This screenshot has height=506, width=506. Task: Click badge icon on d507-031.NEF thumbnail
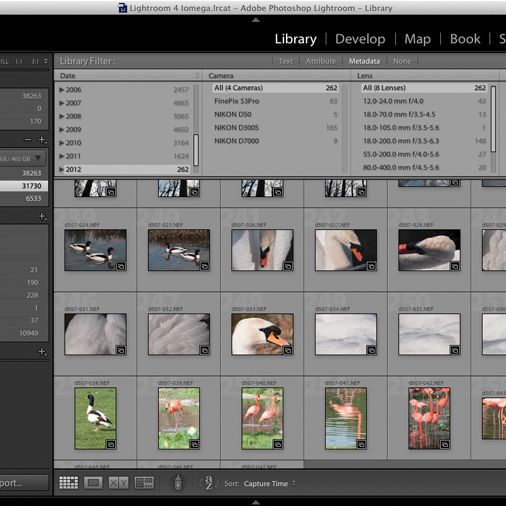pyautogui.click(x=121, y=350)
